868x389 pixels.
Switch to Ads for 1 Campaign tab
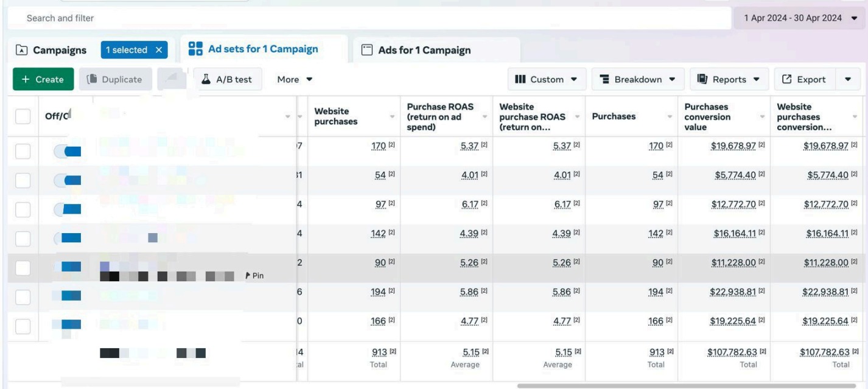coord(424,50)
